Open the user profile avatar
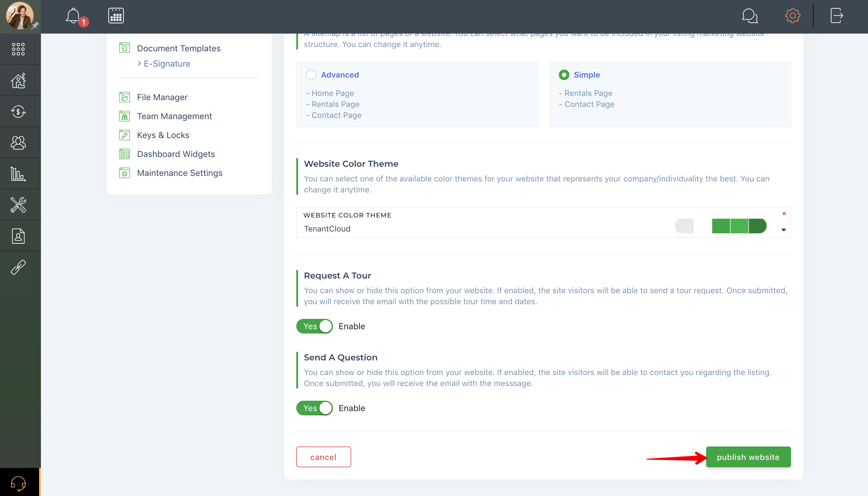This screenshot has height=496, width=868. tap(20, 16)
